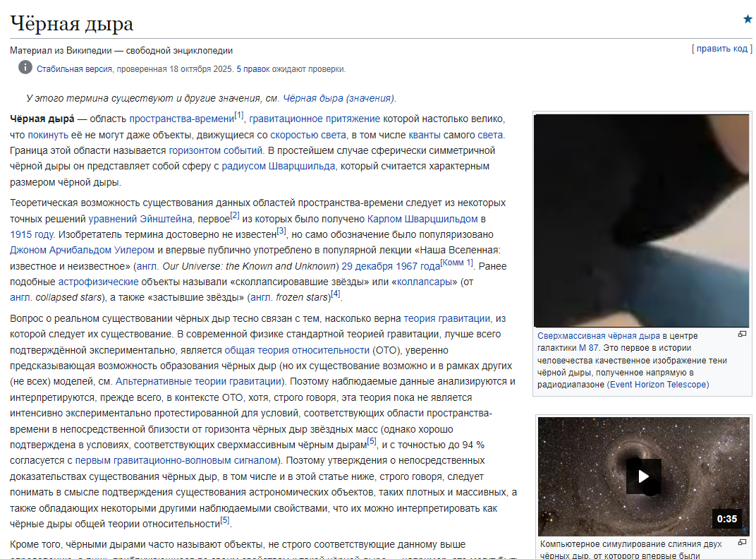Image resolution: width=756 pixels, height=559 pixels.
Task: Enlarge the M 87 black hole image icon
Action: pyautogui.click(x=742, y=334)
